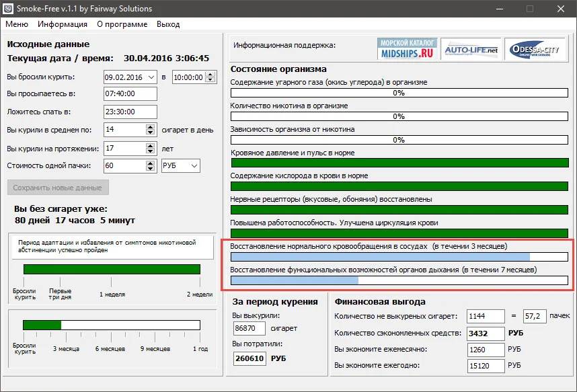This screenshot has width=577, height=392.
Task: Click the saved money field 3432
Action: pyautogui.click(x=486, y=333)
